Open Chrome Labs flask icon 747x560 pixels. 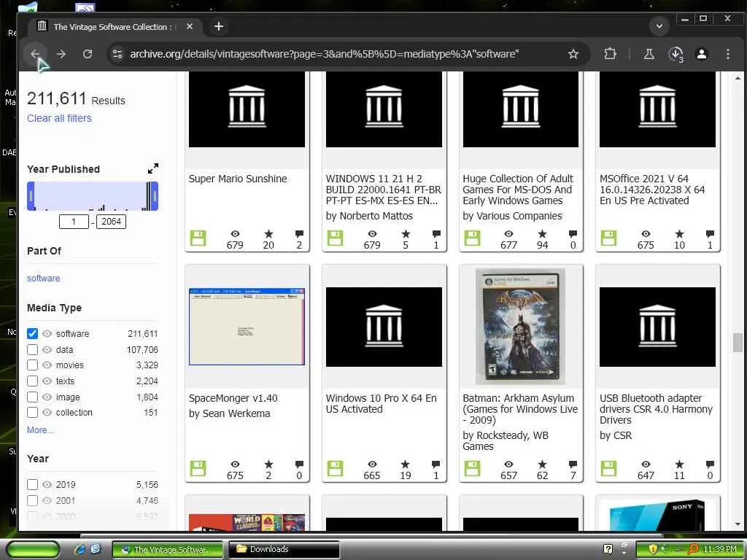click(x=649, y=54)
